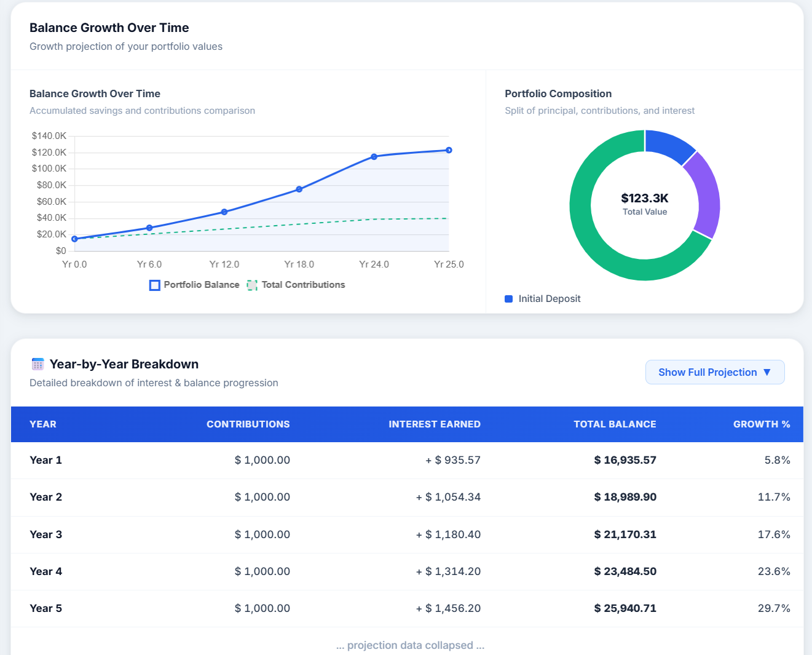Click the Growth % column header
812x655 pixels.
pyautogui.click(x=762, y=424)
